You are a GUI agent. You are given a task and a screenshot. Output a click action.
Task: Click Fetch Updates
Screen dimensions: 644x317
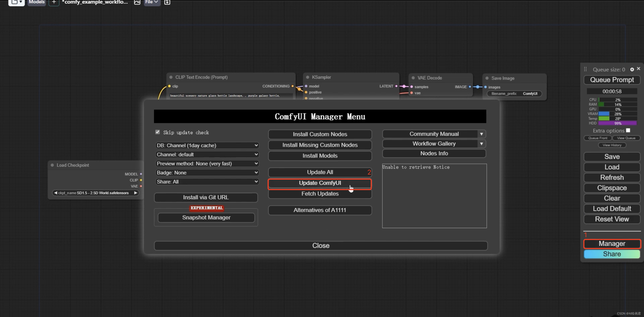[320, 194]
